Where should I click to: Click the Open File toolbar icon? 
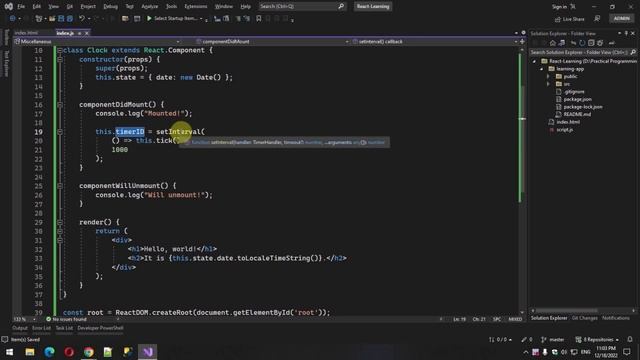point(52,19)
